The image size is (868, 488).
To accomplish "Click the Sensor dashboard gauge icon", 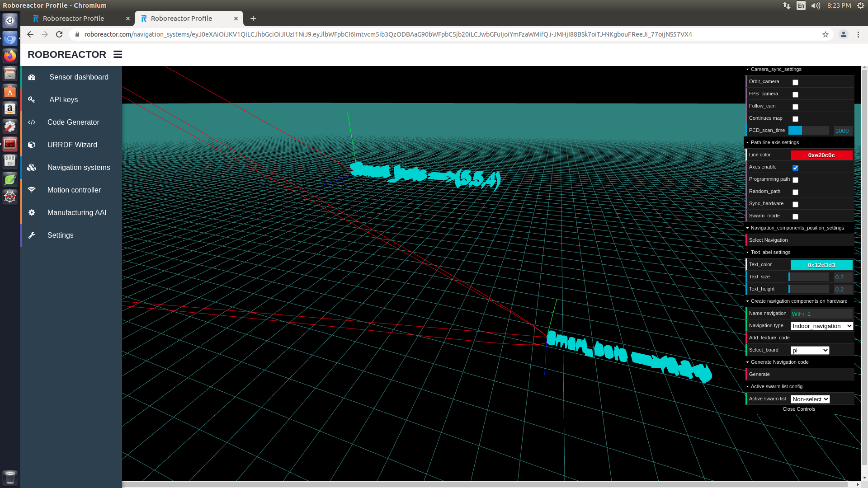I will coord(32,77).
